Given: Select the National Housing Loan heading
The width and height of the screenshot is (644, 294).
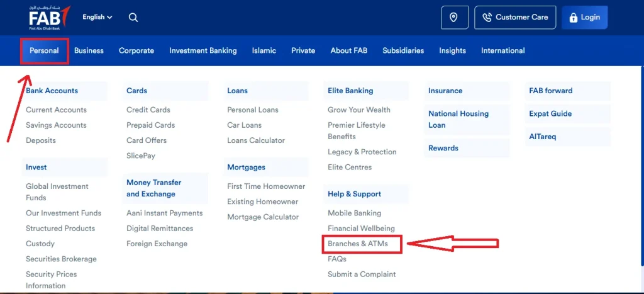Looking at the screenshot, I should 458,119.
